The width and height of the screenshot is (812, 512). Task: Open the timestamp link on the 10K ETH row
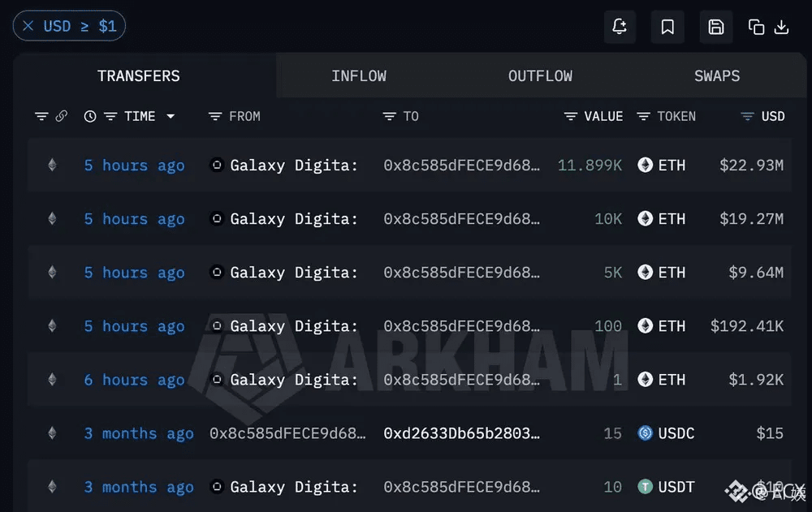point(134,219)
